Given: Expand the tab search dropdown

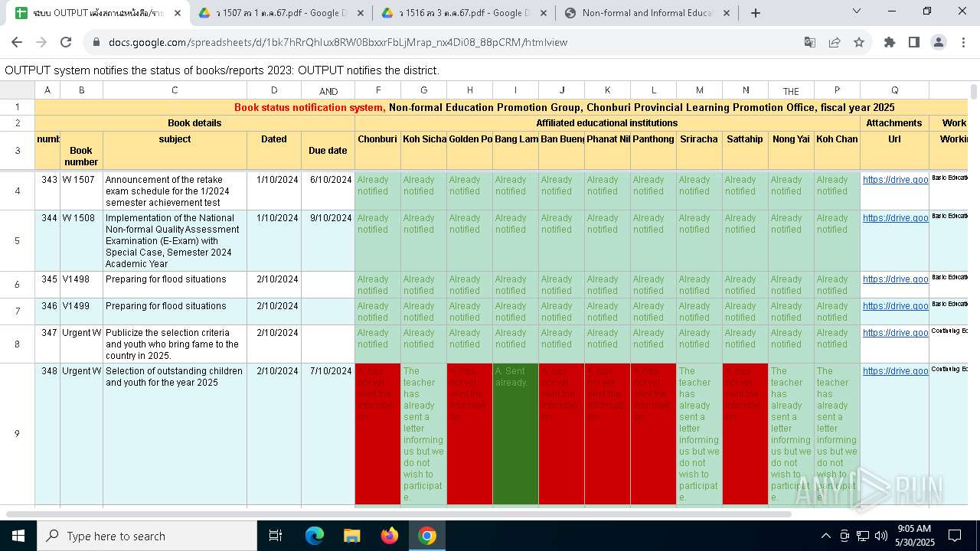Looking at the screenshot, I should point(857,11).
